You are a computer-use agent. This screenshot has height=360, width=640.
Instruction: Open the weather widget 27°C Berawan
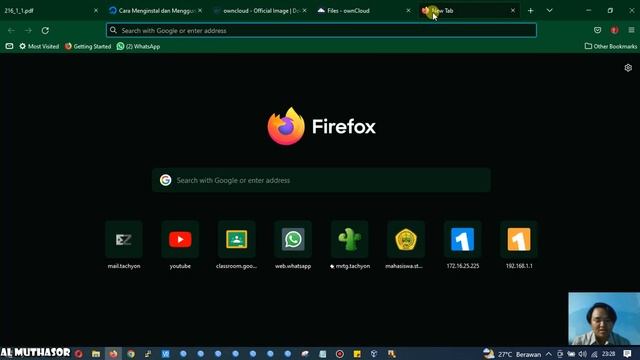tap(512, 354)
